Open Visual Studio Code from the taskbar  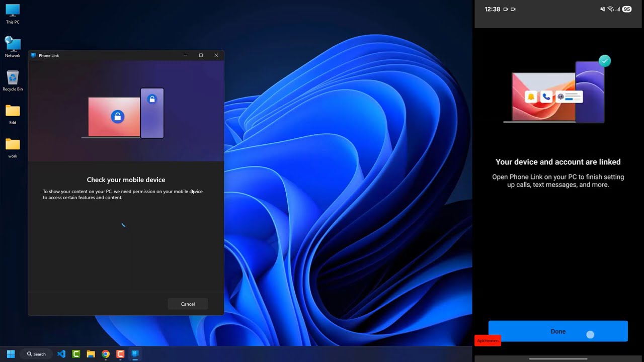point(61,354)
